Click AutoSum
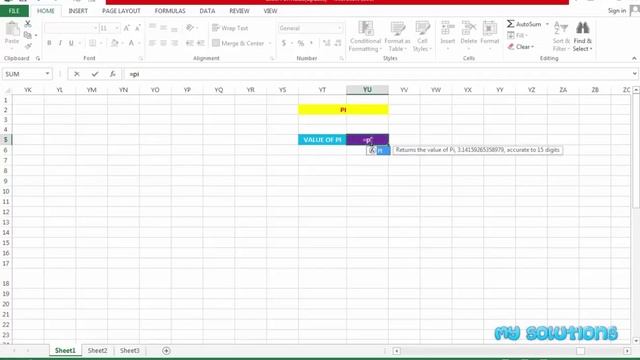The image size is (640, 360). [524, 24]
